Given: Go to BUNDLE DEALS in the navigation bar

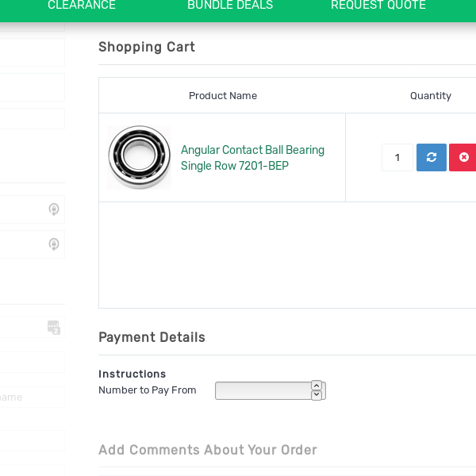Looking at the screenshot, I should (x=230, y=6).
